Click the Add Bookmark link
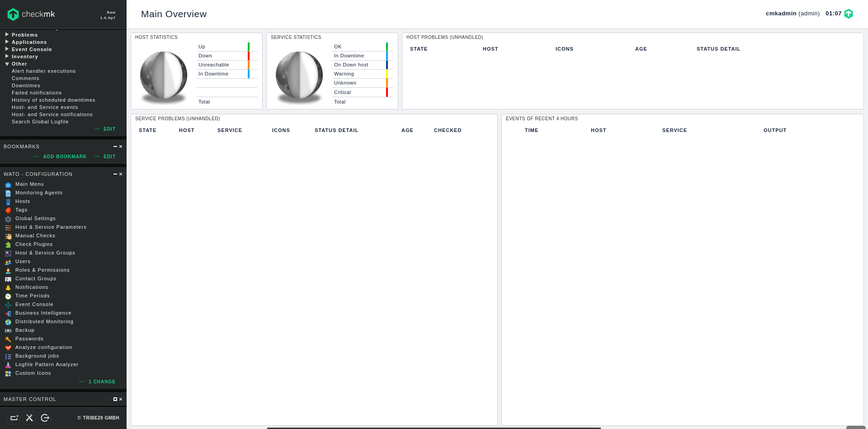The height and width of the screenshot is (429, 868). tap(65, 156)
